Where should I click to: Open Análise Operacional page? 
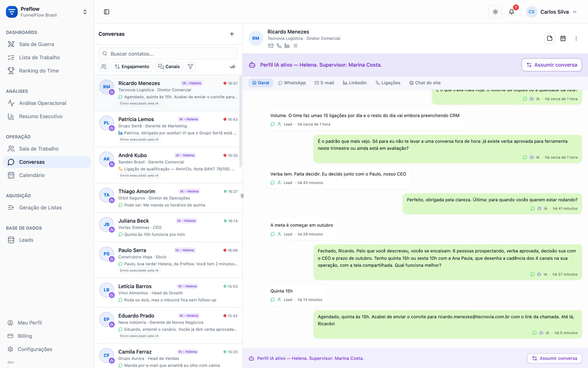click(47, 103)
